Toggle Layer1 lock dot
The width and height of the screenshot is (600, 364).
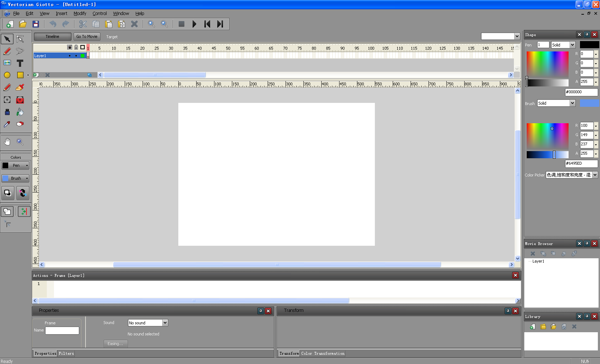pyautogui.click(x=76, y=56)
